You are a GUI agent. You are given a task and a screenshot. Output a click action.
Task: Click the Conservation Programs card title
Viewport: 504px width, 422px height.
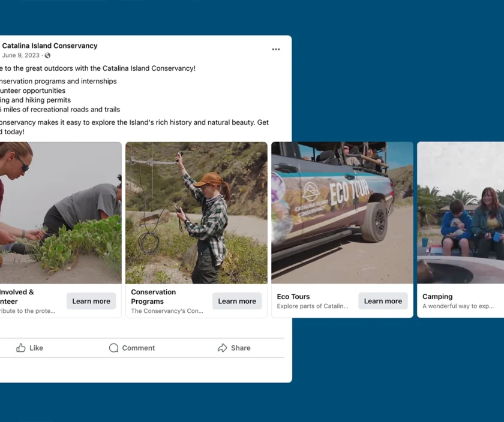pos(154,297)
